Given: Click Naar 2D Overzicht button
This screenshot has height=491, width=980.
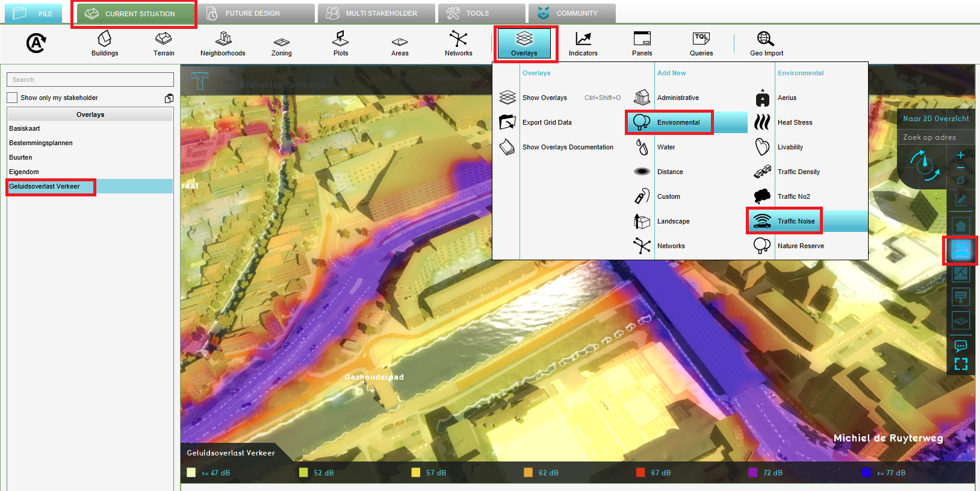Looking at the screenshot, I should [x=935, y=119].
